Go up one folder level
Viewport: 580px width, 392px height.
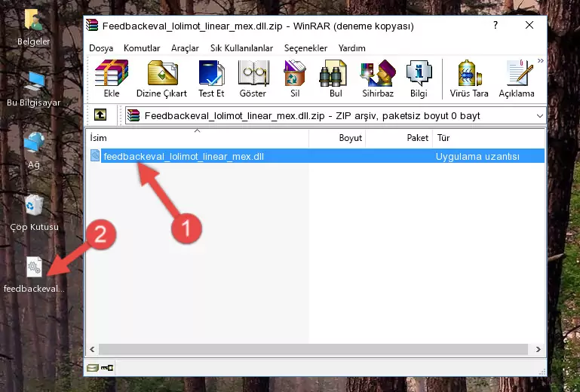[100, 115]
